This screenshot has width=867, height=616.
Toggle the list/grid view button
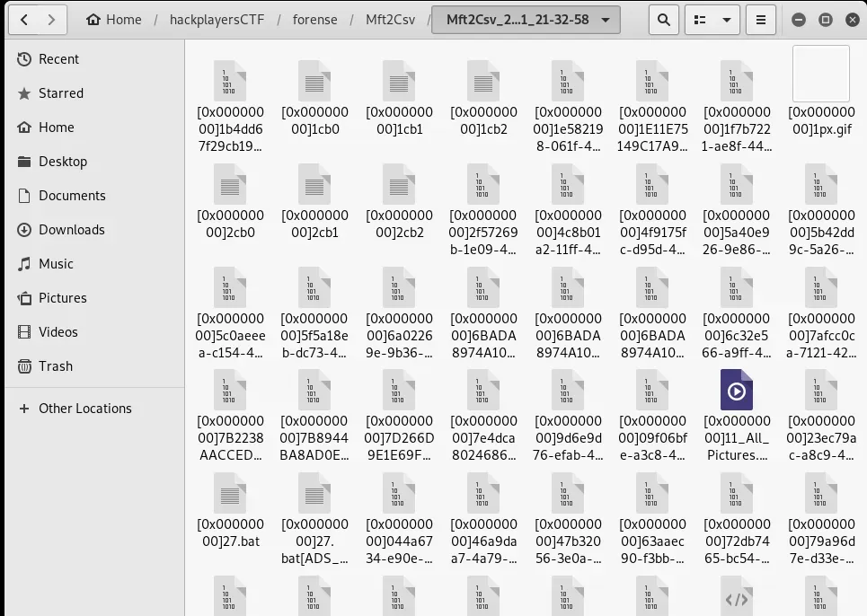click(x=699, y=19)
